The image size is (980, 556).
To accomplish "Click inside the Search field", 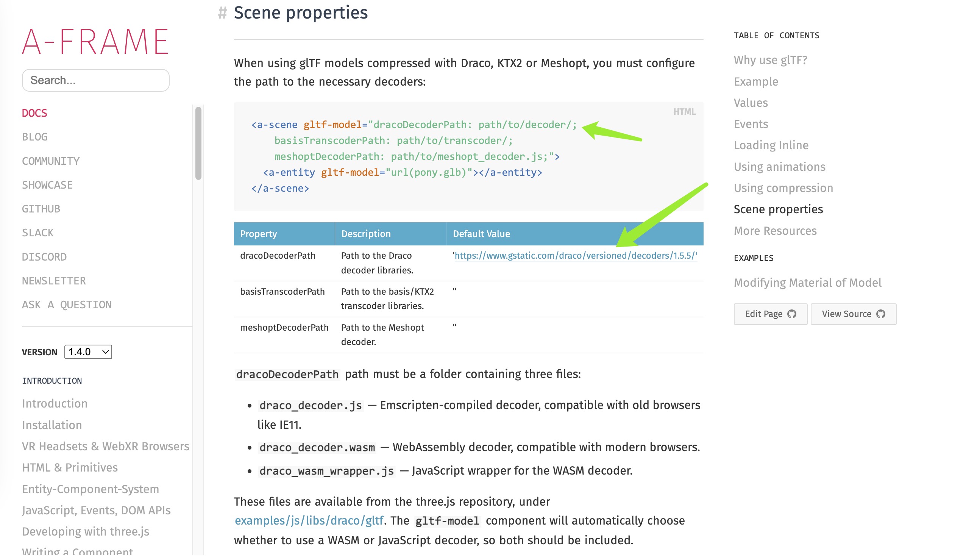I will click(x=95, y=80).
